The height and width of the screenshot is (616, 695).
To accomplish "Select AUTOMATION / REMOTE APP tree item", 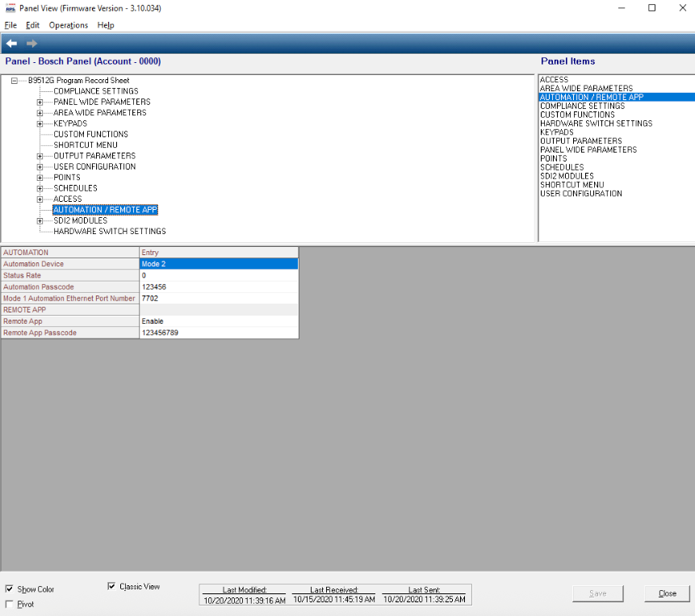I will pyautogui.click(x=105, y=210).
